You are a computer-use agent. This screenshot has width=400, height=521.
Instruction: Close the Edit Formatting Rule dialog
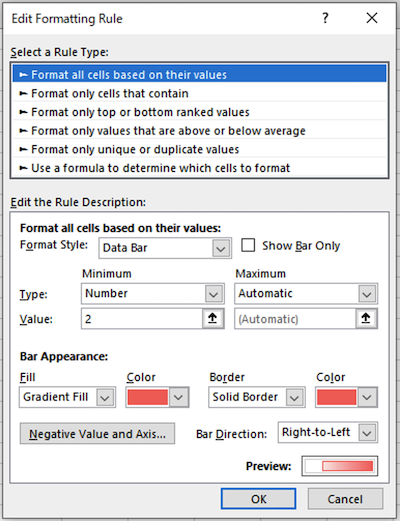372,18
